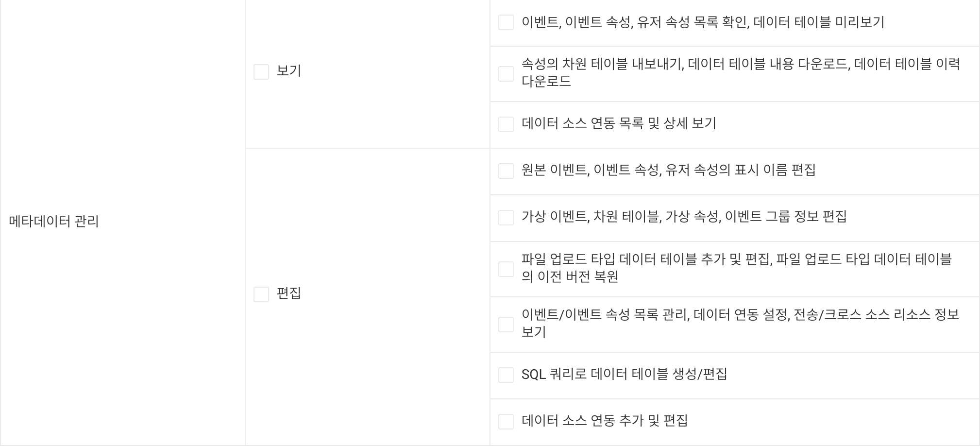Check 이벤트, 이벤트 속성, 유저 속성 목록 확인 box
The image size is (980, 446).
506,22
